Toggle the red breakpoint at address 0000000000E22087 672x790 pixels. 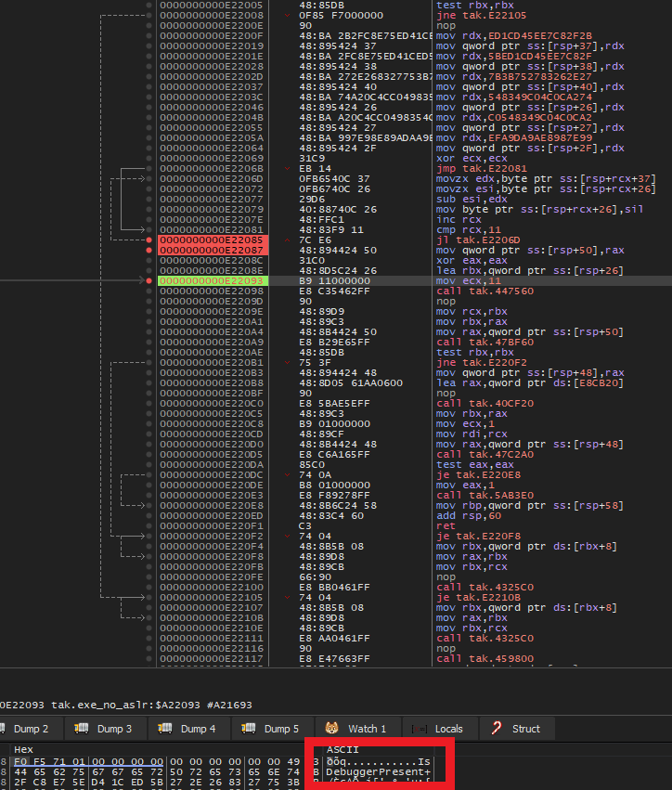[149, 250]
